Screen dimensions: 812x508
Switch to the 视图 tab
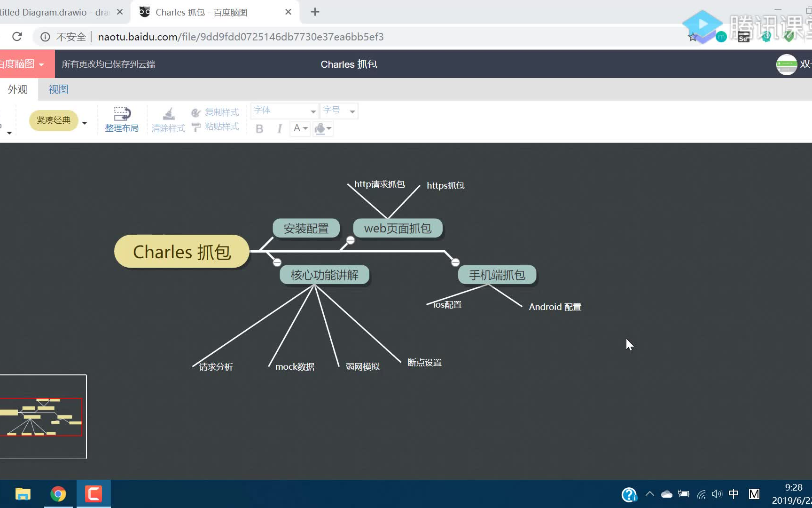pyautogui.click(x=59, y=89)
